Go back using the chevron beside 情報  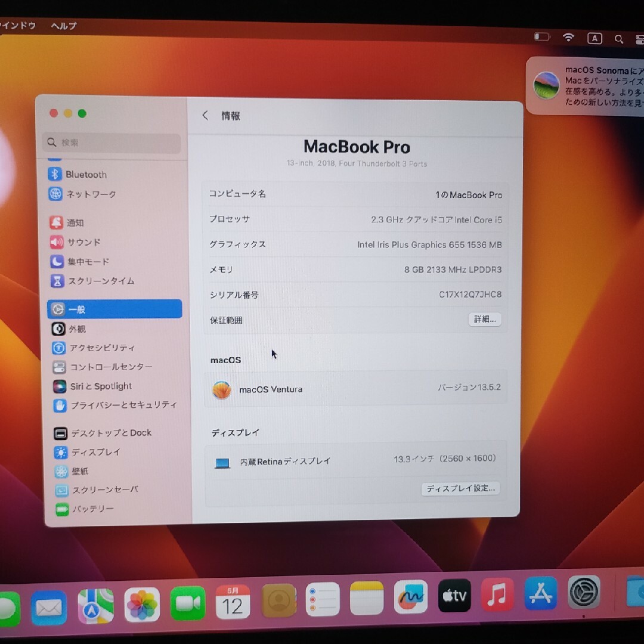tap(205, 116)
